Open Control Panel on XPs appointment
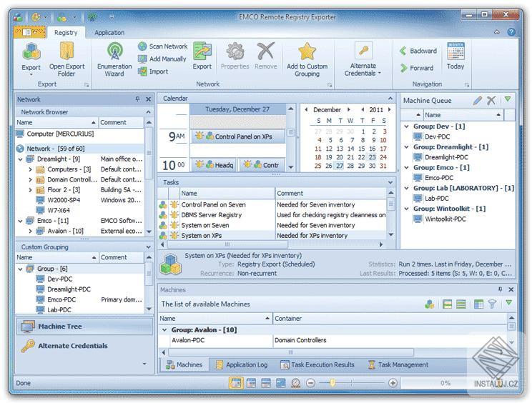Viewport: 532px width, 403px height. point(238,136)
